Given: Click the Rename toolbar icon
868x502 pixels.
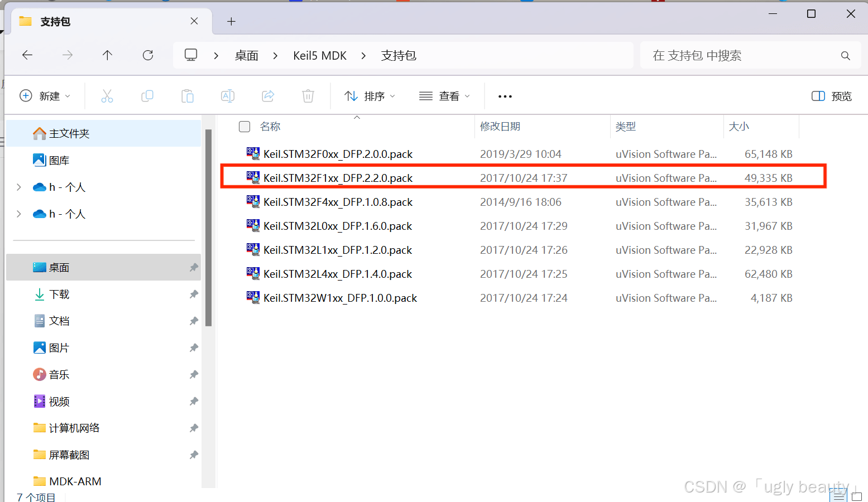Looking at the screenshot, I should coord(228,96).
